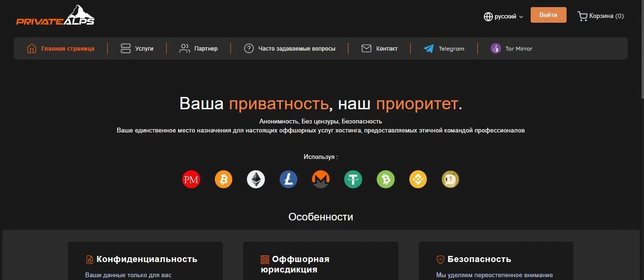Click the brick wall icon beside Оффшорная юрисдикция
Viewport: 644px width, 280px height.
[x=265, y=260]
